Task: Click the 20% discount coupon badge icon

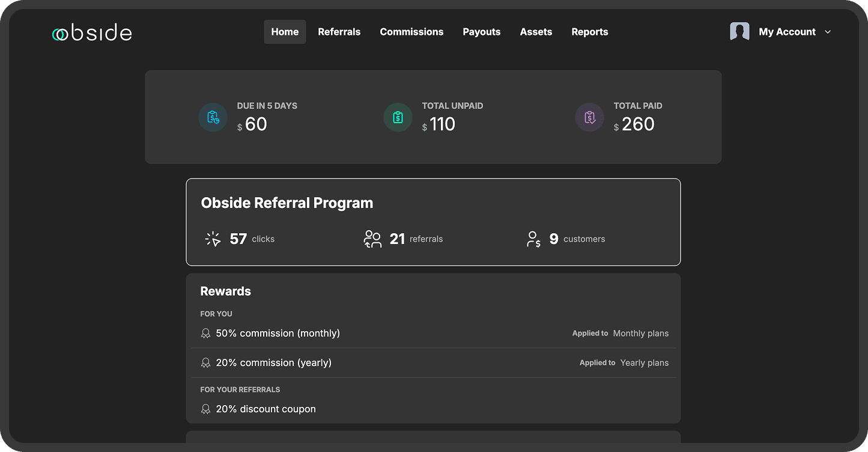Action: click(x=206, y=409)
